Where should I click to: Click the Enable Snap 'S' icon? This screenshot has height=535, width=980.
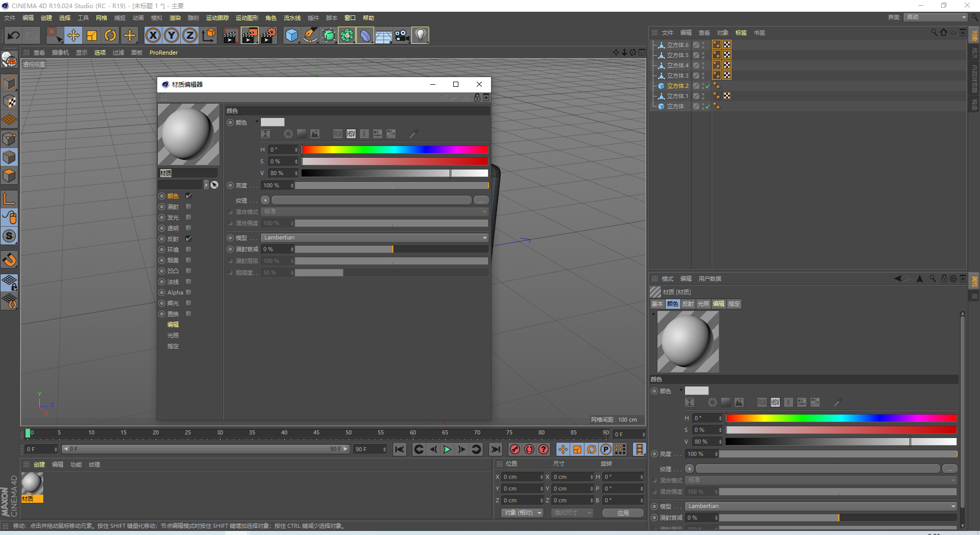(x=10, y=236)
